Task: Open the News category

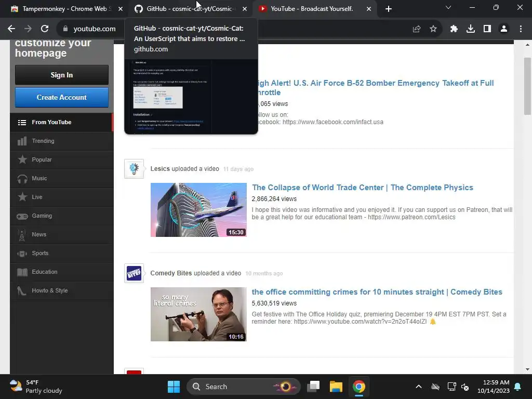Action: [62, 234]
